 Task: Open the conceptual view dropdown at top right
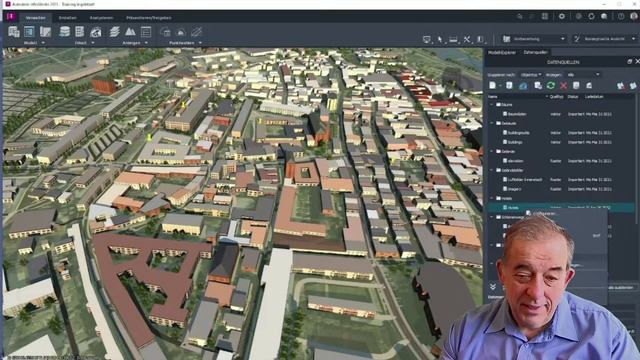coord(604,39)
